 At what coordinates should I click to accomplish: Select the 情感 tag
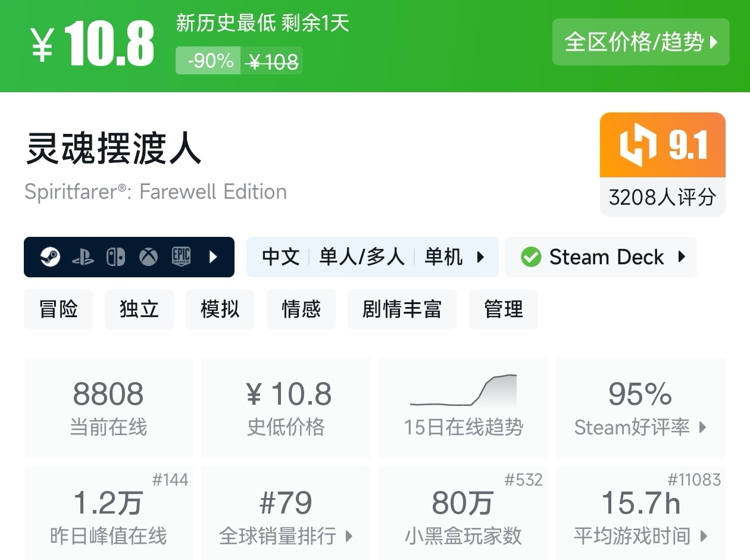pos(301,309)
